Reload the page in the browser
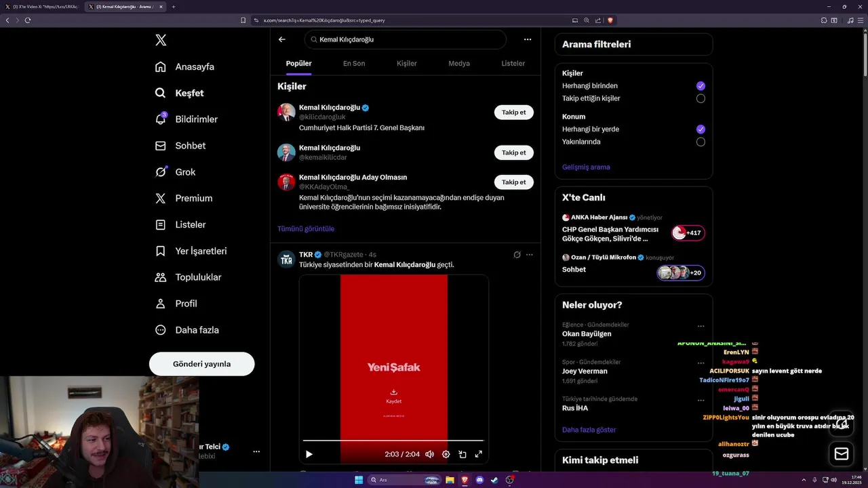 point(28,20)
